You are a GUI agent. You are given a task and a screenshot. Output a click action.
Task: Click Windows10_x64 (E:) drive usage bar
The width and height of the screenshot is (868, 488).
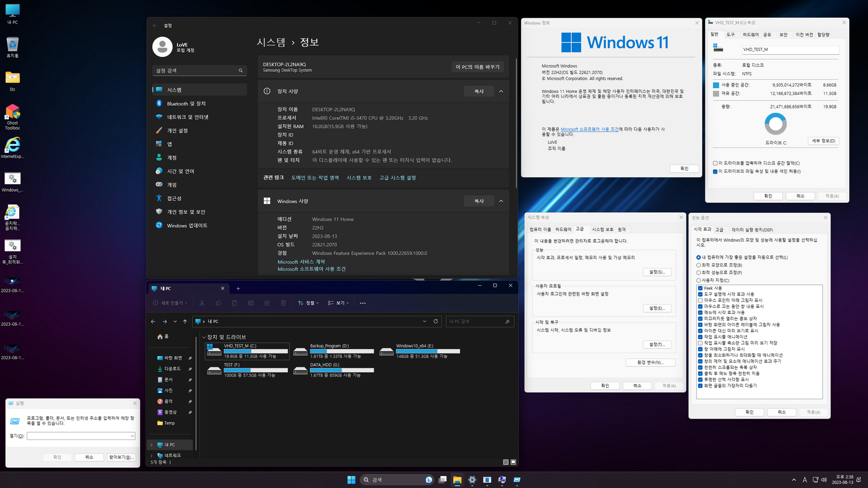428,351
